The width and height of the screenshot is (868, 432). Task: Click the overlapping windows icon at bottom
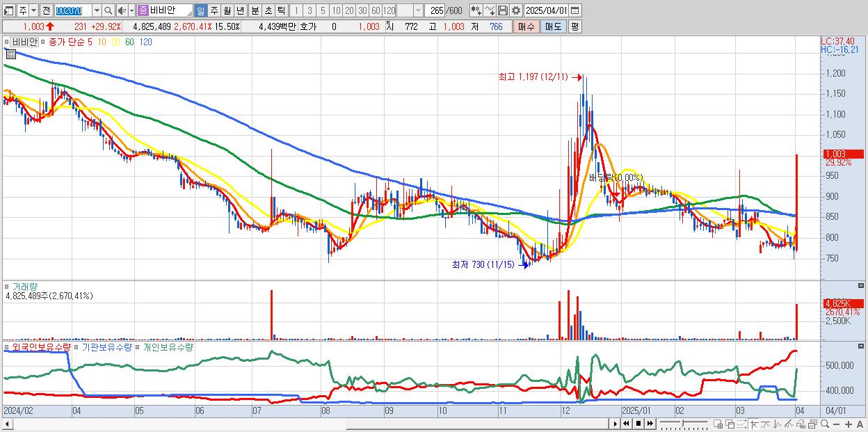[x=730, y=424]
